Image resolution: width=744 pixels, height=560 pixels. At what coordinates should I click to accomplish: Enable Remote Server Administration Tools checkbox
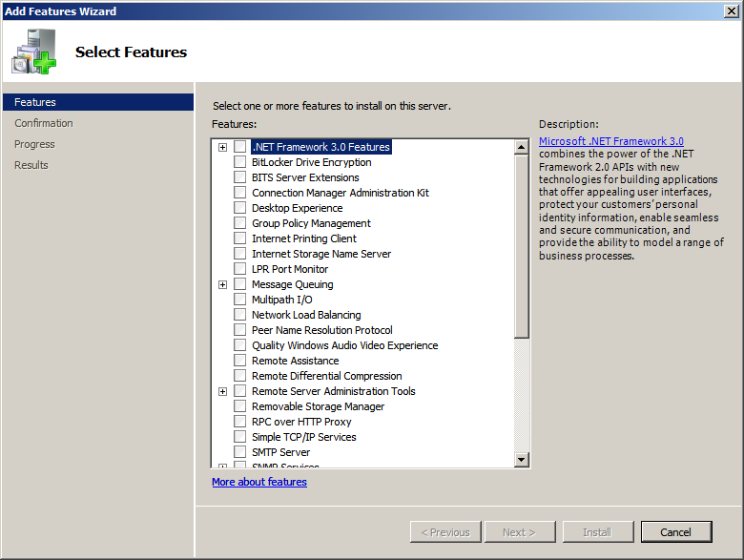240,390
